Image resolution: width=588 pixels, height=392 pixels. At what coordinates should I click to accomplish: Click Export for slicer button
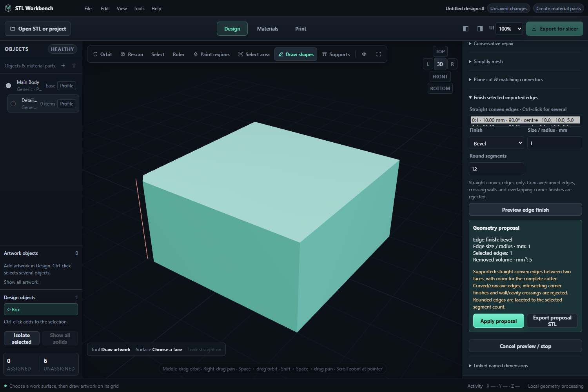click(555, 29)
